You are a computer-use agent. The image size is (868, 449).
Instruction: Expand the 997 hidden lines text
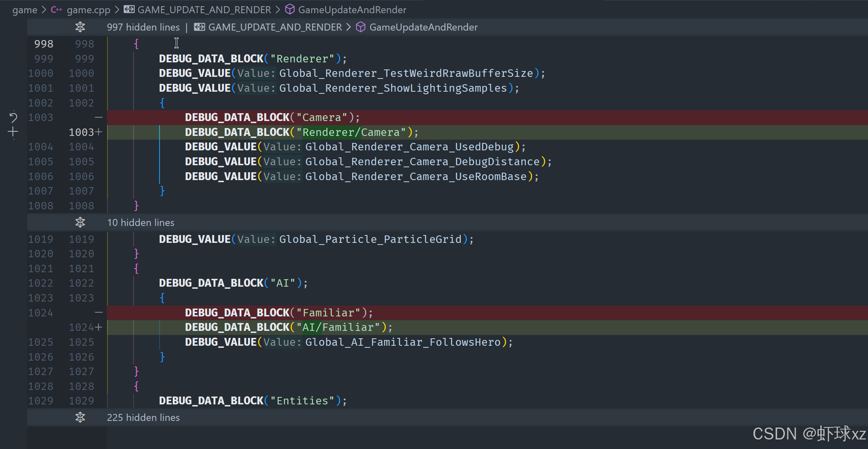(x=143, y=27)
